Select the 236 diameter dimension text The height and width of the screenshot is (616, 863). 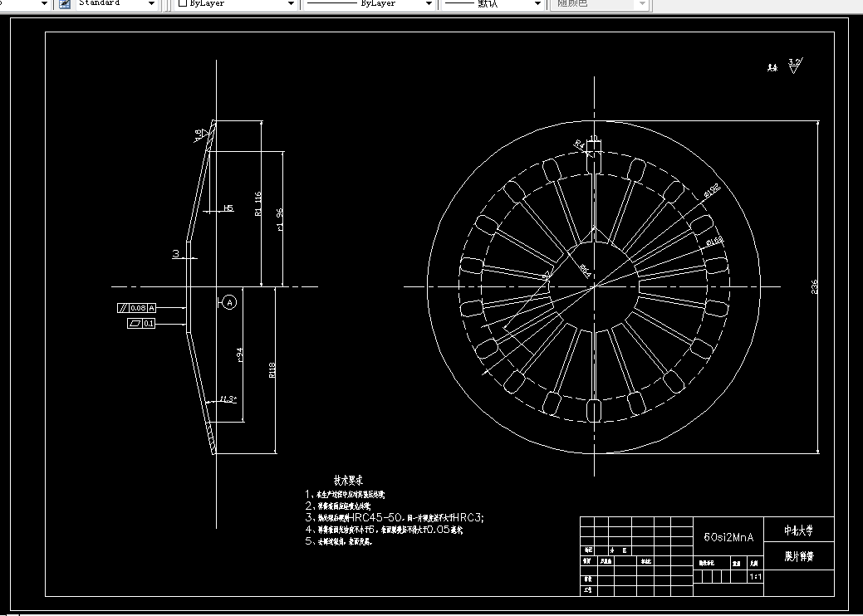pyautogui.click(x=815, y=286)
